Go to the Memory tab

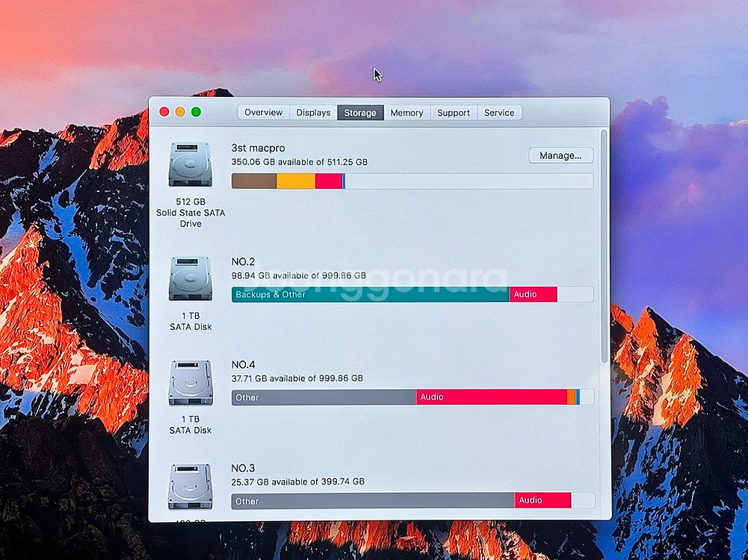coord(407,113)
